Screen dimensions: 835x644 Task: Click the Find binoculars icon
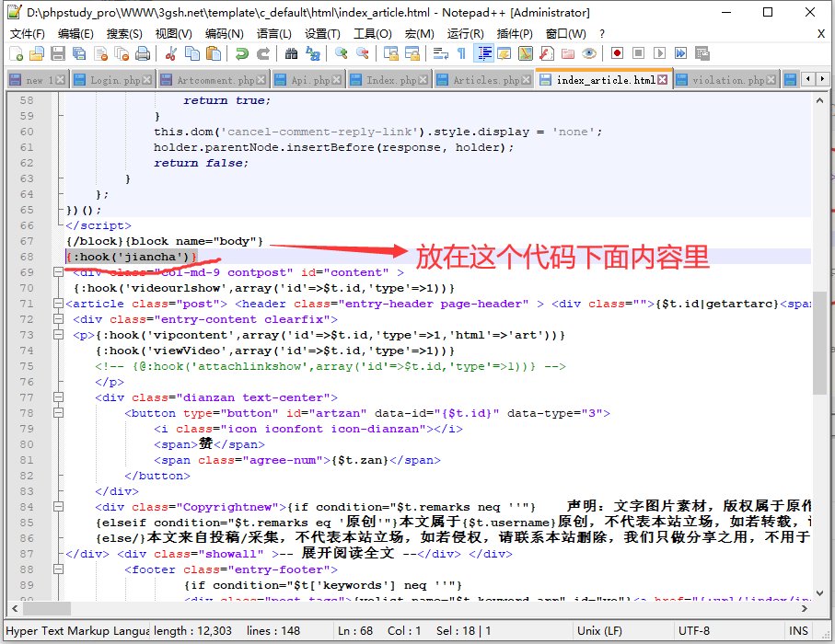292,53
